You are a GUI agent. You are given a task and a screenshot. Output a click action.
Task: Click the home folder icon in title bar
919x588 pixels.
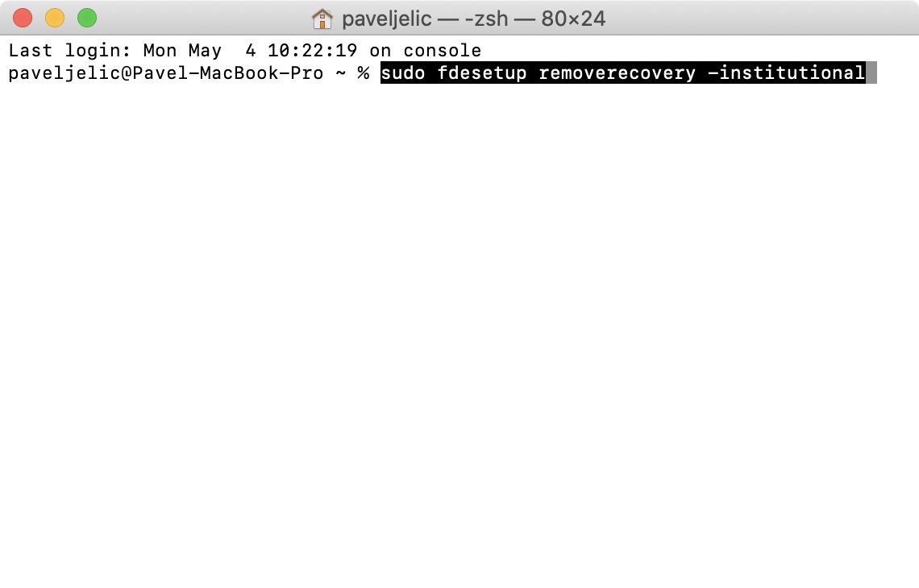coord(322,19)
